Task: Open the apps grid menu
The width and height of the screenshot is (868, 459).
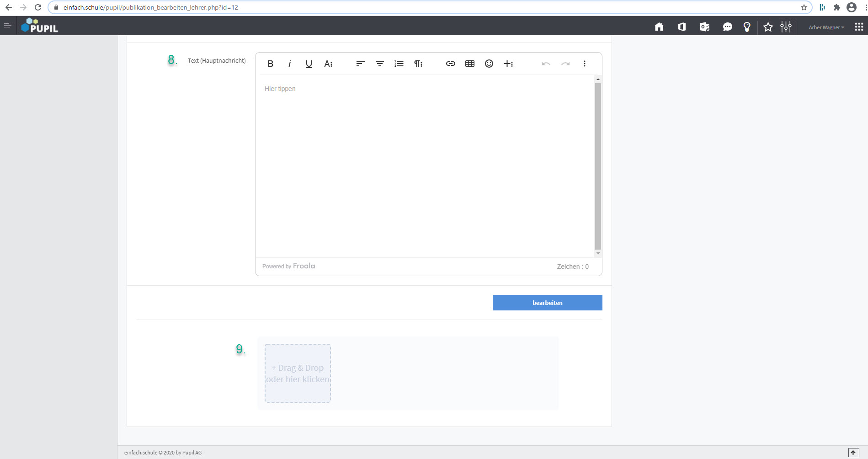Action: click(859, 27)
